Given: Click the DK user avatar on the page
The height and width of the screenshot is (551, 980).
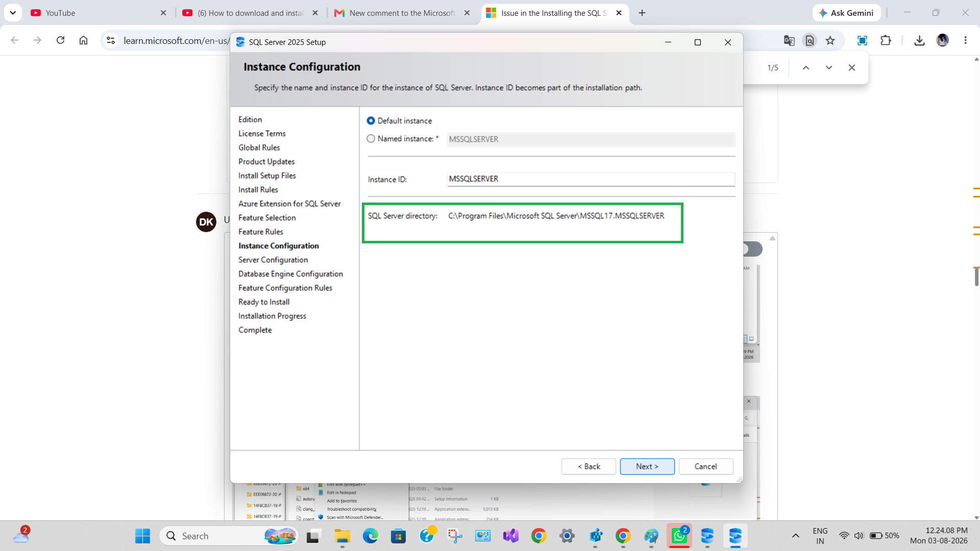Looking at the screenshot, I should (206, 222).
